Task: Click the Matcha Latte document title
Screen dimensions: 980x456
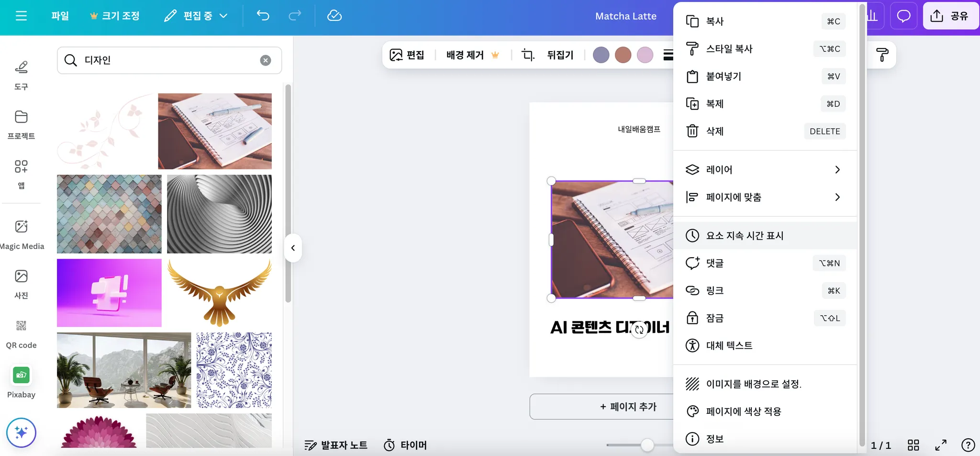Action: point(626,16)
